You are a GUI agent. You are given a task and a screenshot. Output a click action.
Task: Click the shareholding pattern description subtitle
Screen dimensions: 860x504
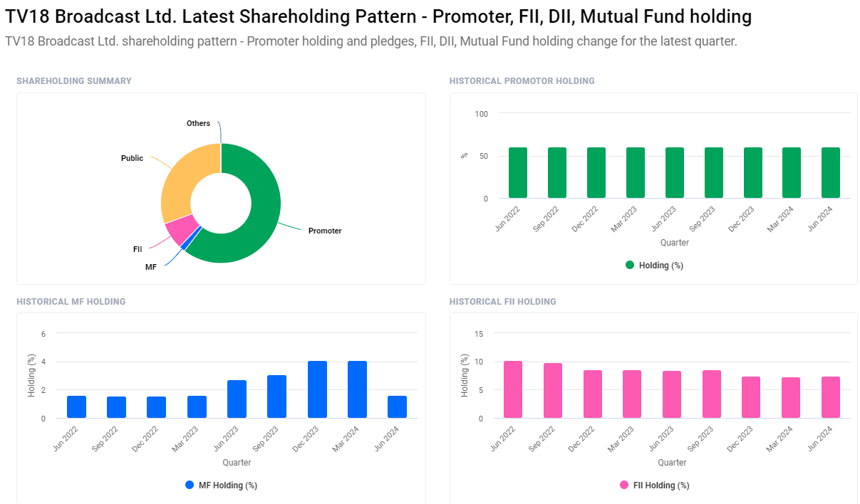(x=371, y=41)
